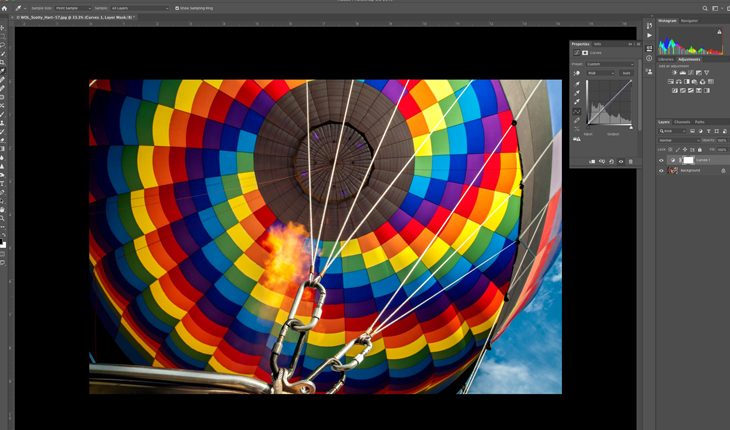Choose the black point eyedropper in Curves
This screenshot has width=730, height=430.
point(577,84)
